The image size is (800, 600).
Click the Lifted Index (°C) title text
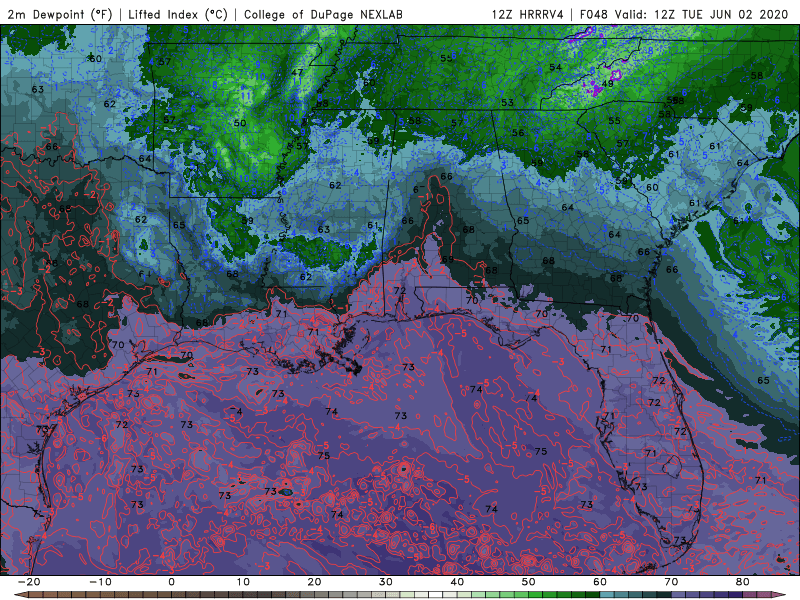(x=178, y=14)
